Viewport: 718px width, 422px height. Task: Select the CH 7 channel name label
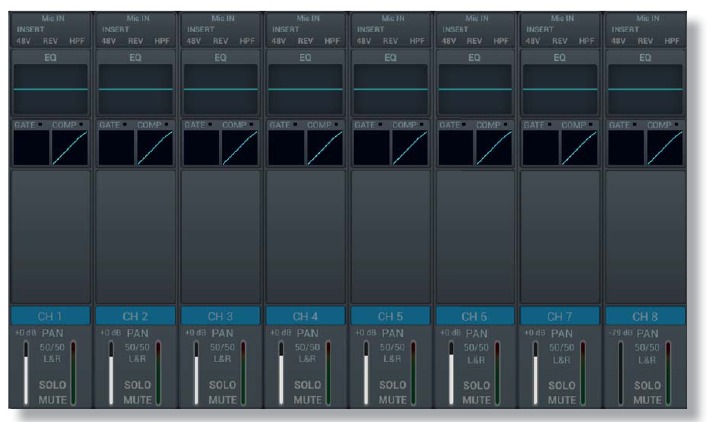point(560,316)
